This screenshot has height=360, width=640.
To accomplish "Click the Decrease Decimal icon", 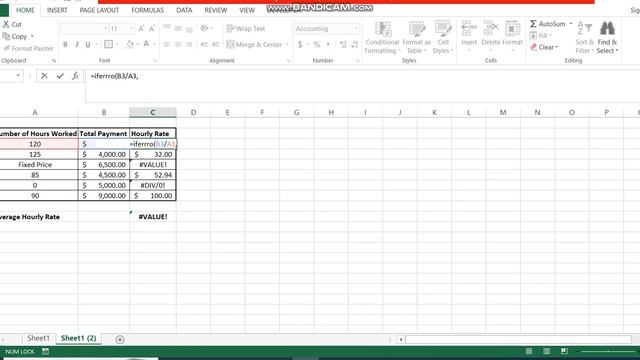I will point(354,44).
